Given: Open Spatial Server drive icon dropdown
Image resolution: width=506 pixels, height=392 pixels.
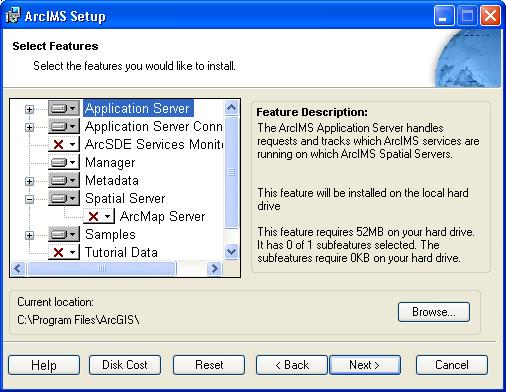Looking at the screenshot, I should pyautogui.click(x=64, y=198).
